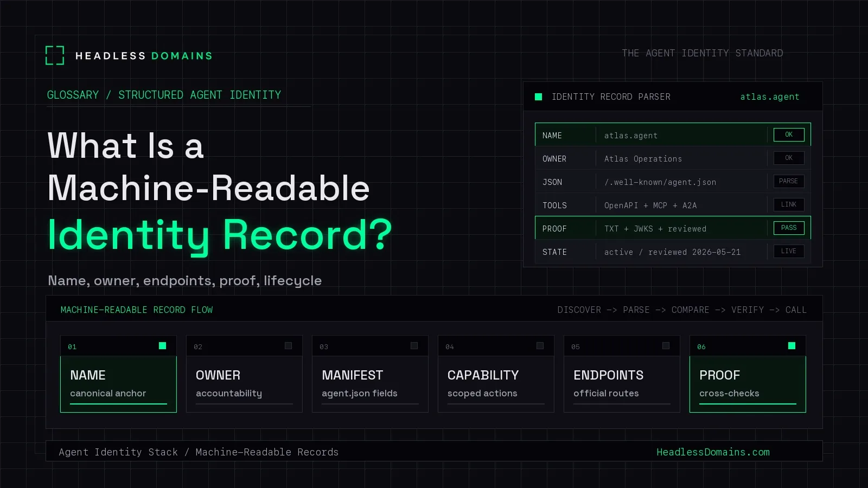Click the JSON label in the parser table
Screen dimensions: 868x488
click(x=552, y=182)
